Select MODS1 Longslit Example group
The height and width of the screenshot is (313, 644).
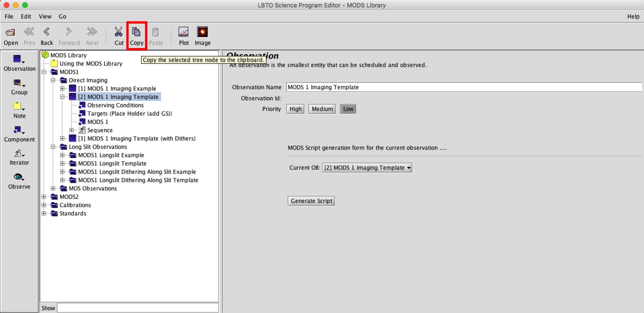(111, 155)
